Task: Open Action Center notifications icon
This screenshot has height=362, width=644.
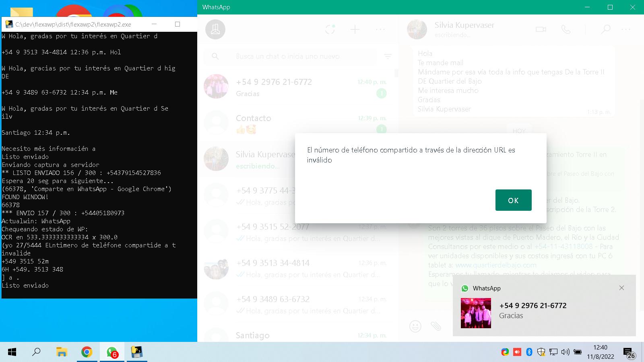Action: point(629,353)
